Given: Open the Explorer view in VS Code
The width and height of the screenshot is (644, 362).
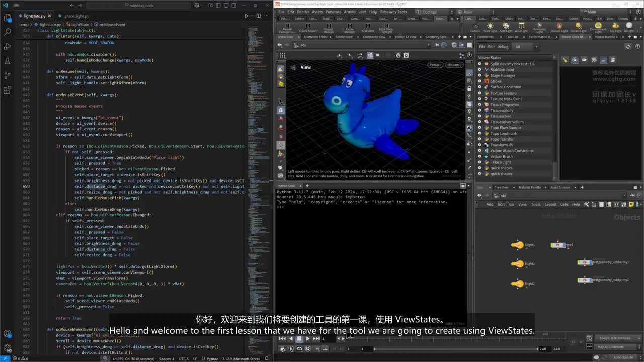Looking at the screenshot, I should pos(7,17).
